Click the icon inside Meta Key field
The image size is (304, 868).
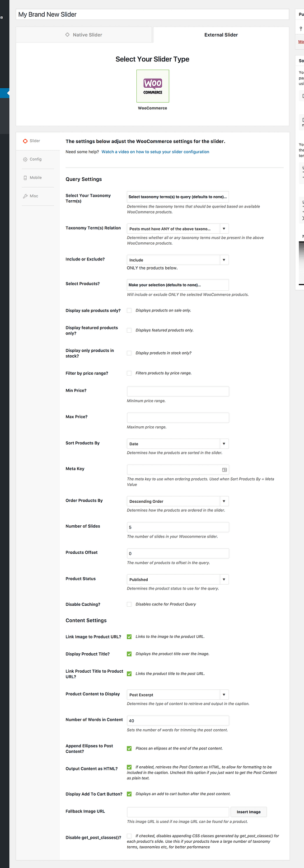224,470
